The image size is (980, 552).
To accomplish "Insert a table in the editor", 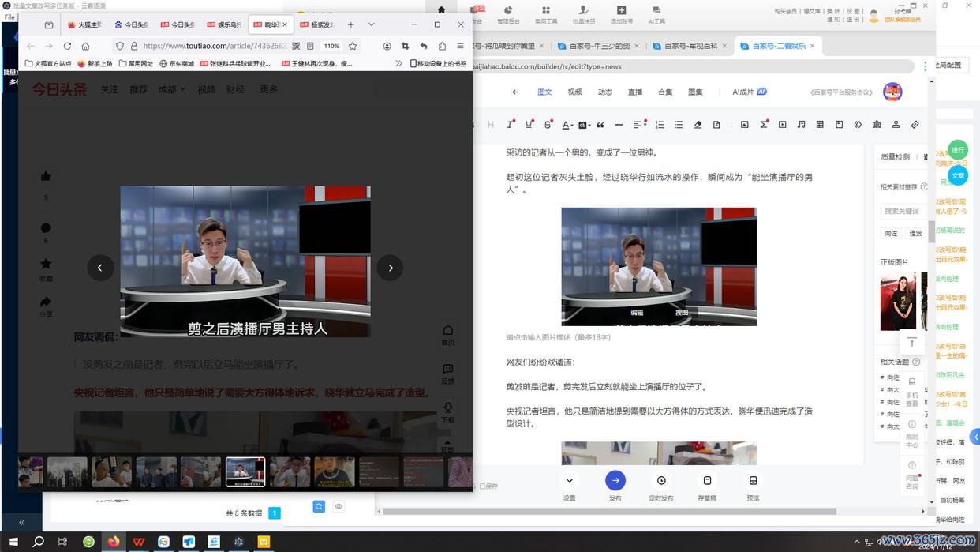I will click(x=820, y=125).
